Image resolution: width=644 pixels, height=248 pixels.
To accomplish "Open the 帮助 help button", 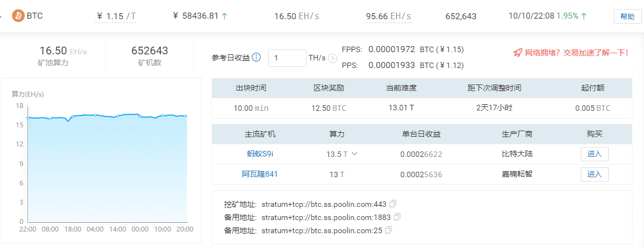I will 627,16.
